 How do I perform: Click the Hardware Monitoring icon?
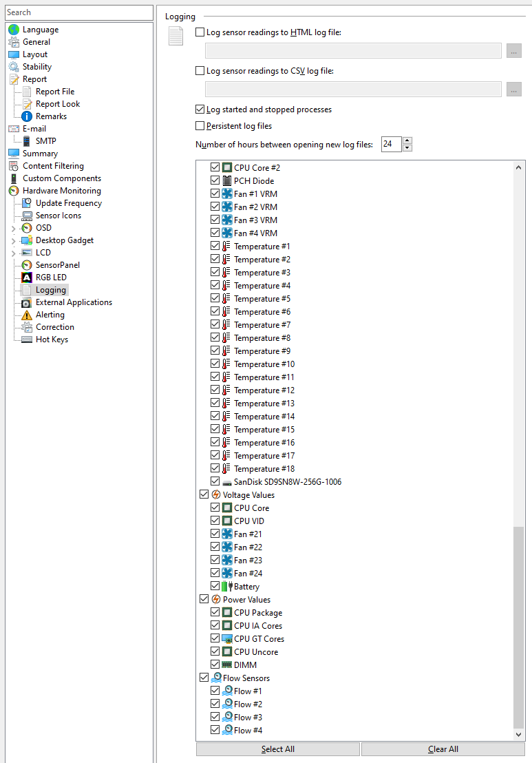14,191
